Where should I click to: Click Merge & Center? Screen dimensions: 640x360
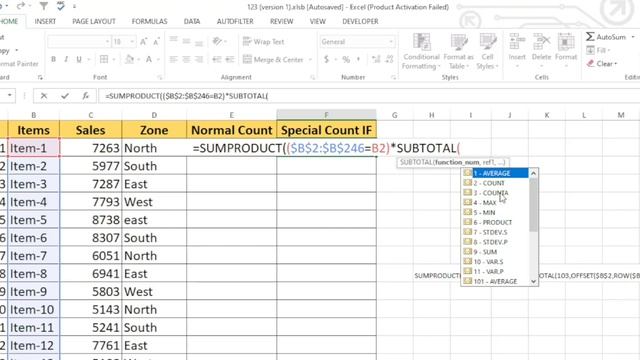click(273, 60)
